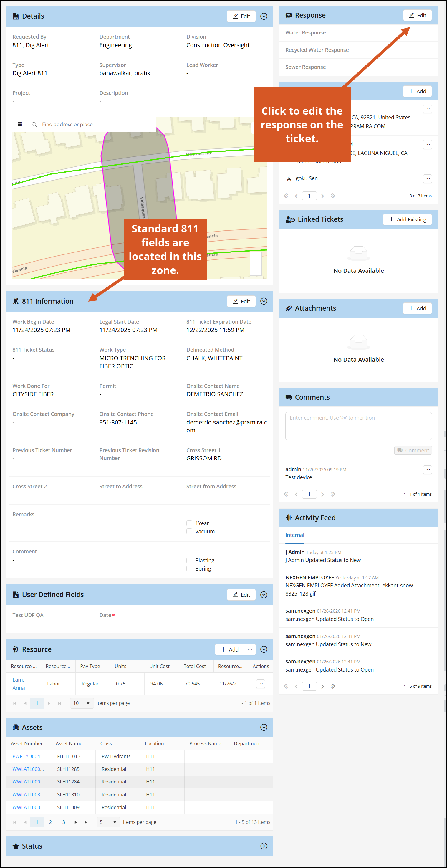Tick the Blasting checkbox

[x=189, y=561]
